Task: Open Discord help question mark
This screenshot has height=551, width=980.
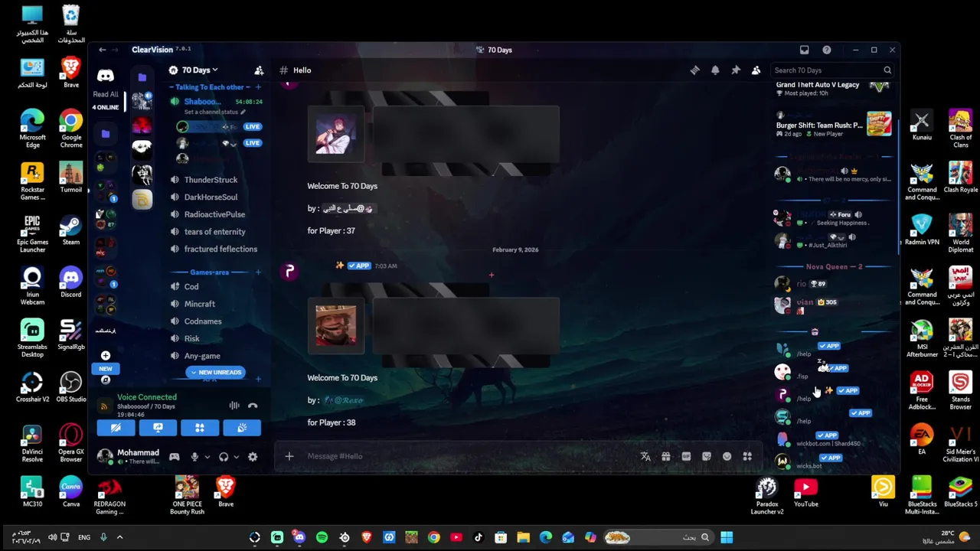Action: (827, 50)
